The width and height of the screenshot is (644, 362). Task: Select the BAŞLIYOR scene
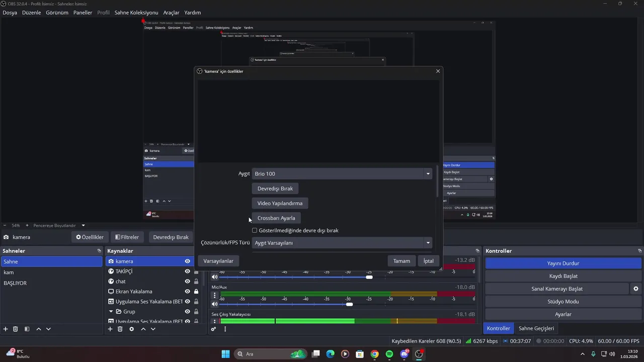51,283
